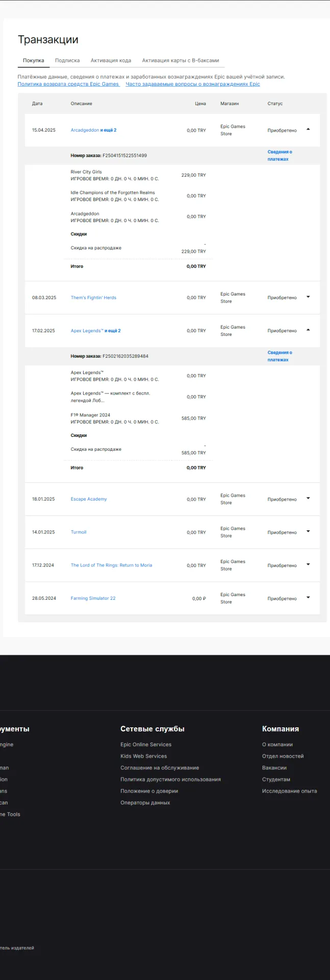The height and width of the screenshot is (980, 330).
Task: Open the Turmoil link
Action: pyautogui.click(x=79, y=532)
